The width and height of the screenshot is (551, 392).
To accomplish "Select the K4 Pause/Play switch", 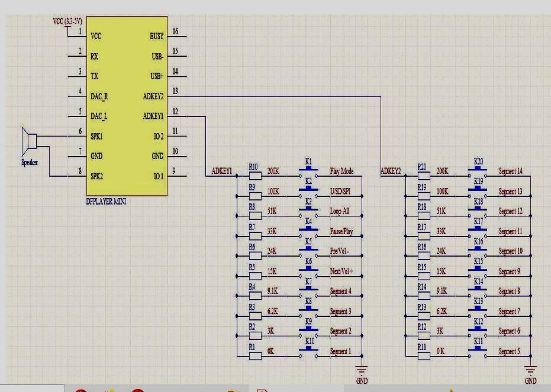I will 308,232.
